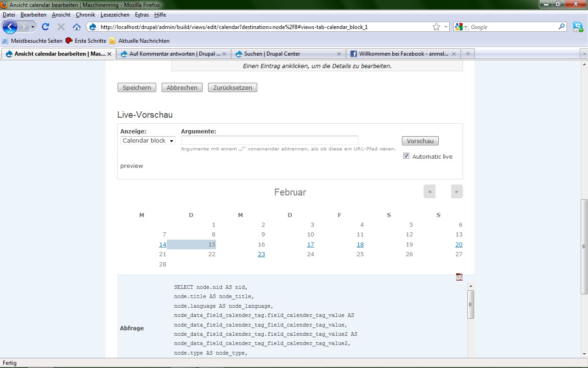Close the Facebook tab

pos(454,54)
